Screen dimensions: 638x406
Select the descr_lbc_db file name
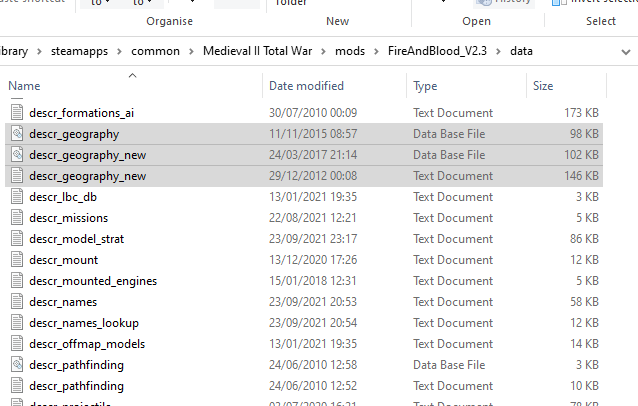click(63, 197)
